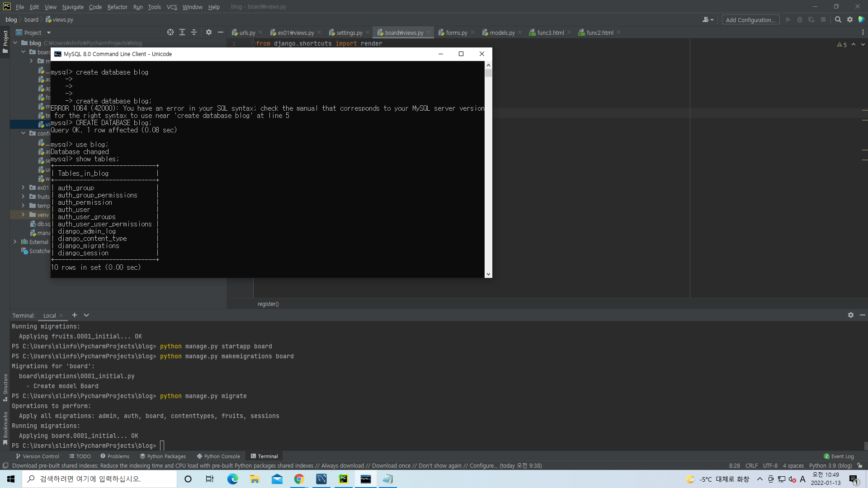Toggle Bookmarks tool window on left stripe

pyautogui.click(x=5, y=427)
